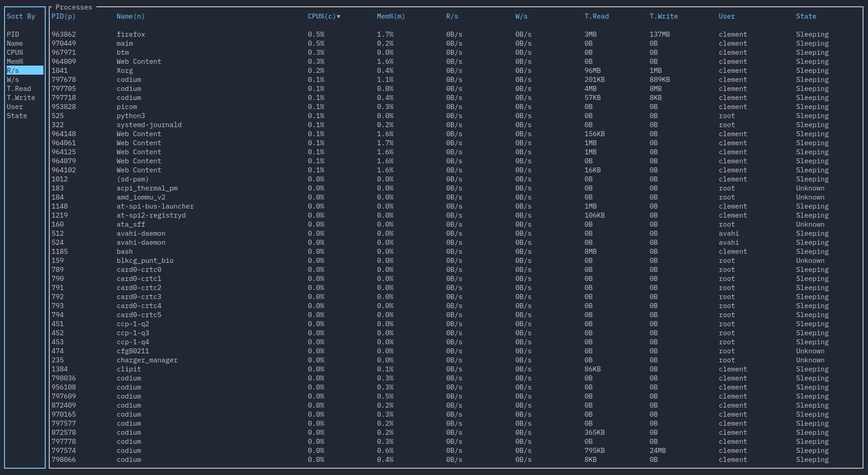868x475 pixels.
Task: Click the T.Write column header
Action: tap(663, 16)
